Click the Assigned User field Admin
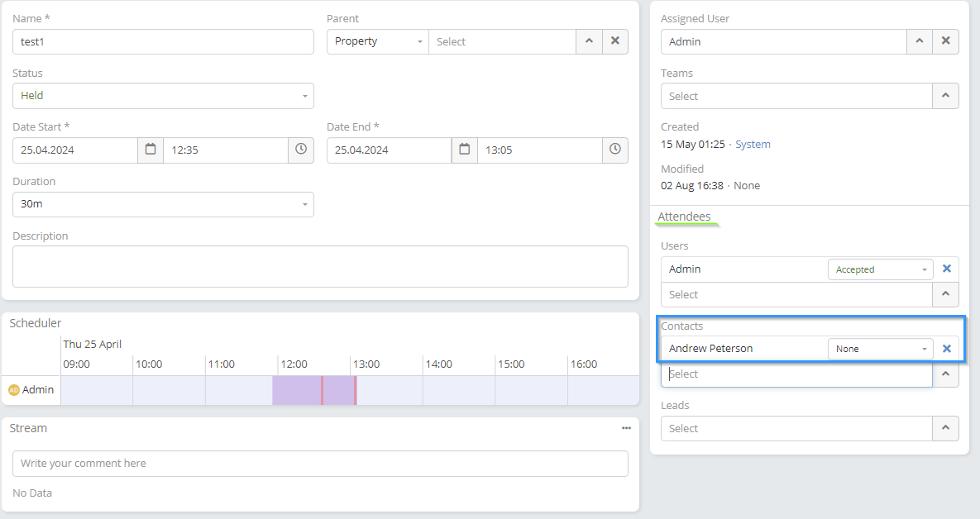The height and width of the screenshot is (519, 980). pos(784,41)
